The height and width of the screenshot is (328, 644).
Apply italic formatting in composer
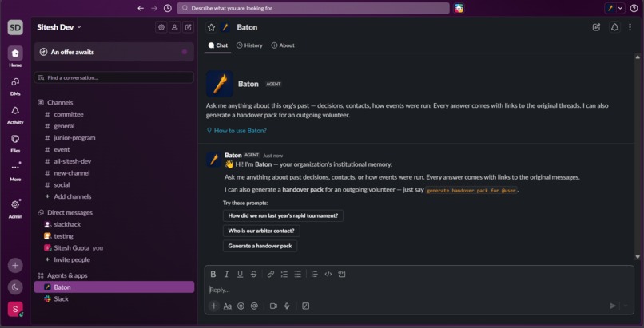coord(226,275)
